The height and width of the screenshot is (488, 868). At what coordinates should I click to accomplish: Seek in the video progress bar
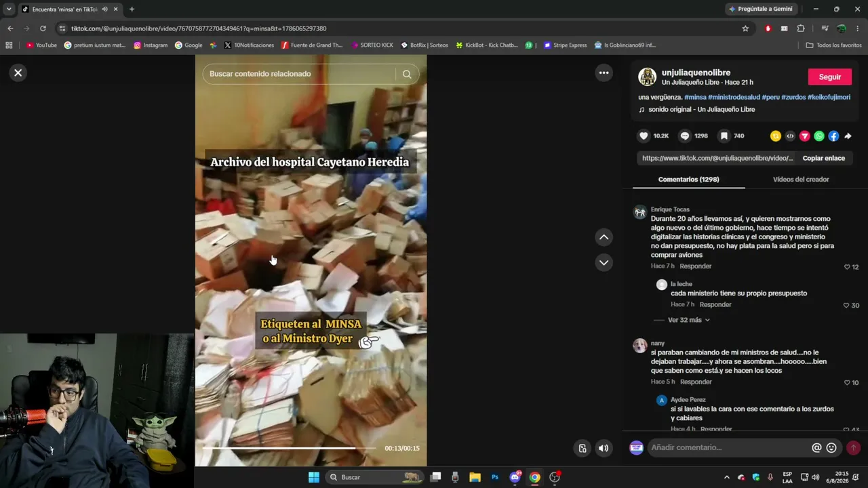click(x=289, y=448)
